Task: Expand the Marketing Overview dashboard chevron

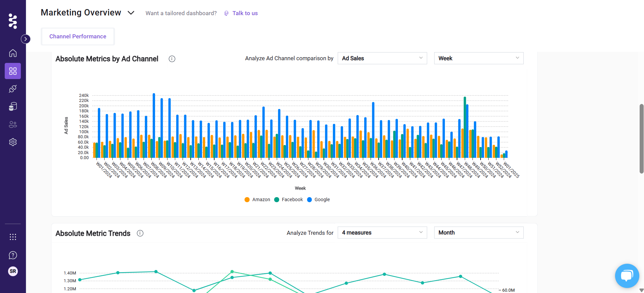Action: tap(131, 13)
